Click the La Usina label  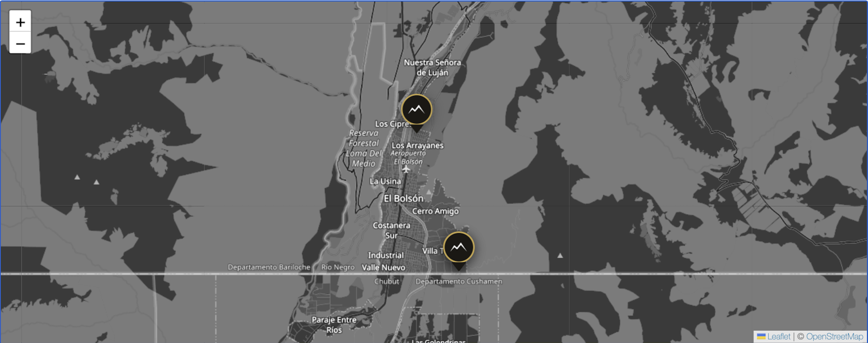[x=385, y=181]
